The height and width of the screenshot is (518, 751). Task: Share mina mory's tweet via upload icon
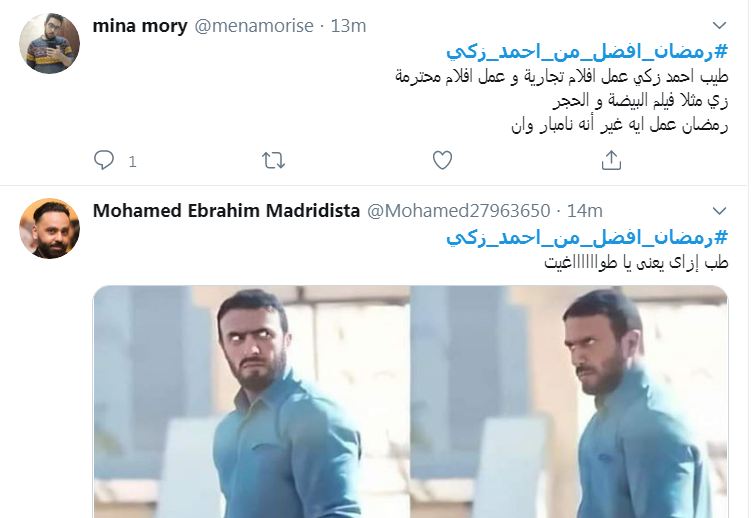tap(611, 160)
